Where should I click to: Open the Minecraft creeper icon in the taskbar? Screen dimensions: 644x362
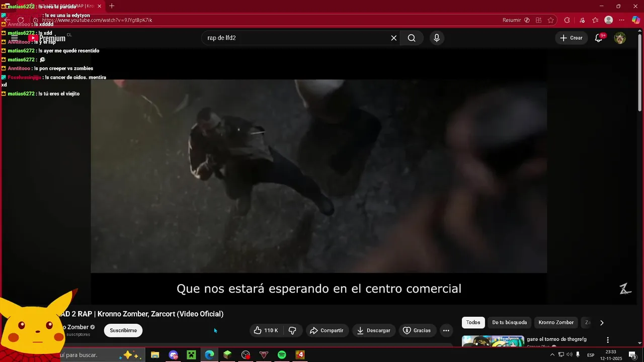[191, 355]
